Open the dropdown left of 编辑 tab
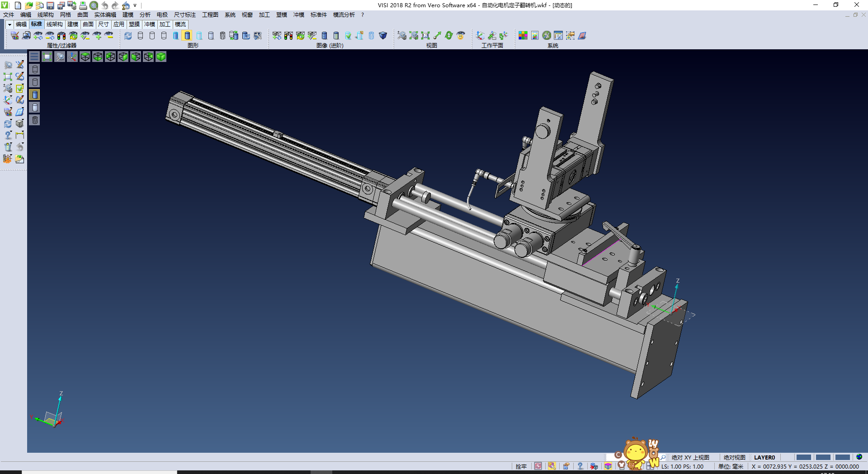Viewport: 868px width, 474px height. click(9, 24)
